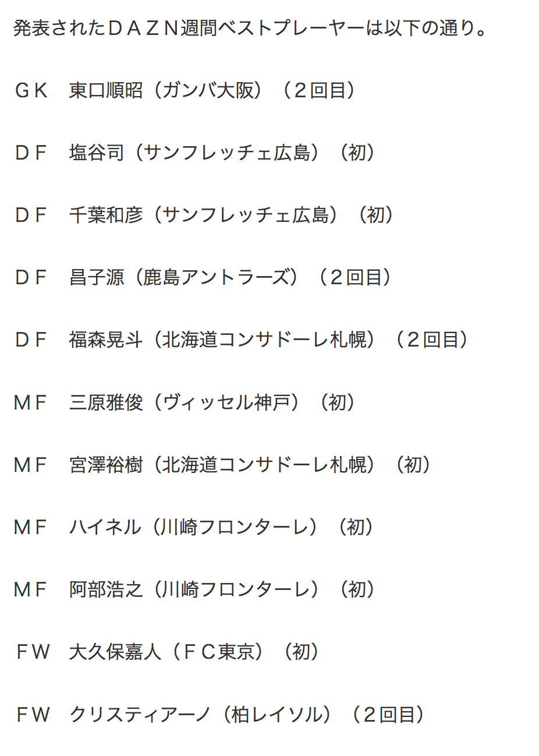Viewport: 539px width, 756px height.
Task: Click midfielder ハイネル name
Action: 105,527
